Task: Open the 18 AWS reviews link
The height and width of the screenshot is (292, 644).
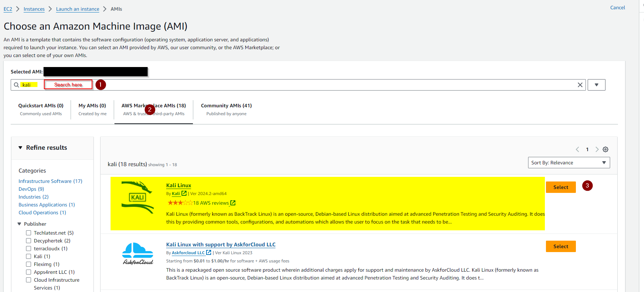Action: pos(211,203)
